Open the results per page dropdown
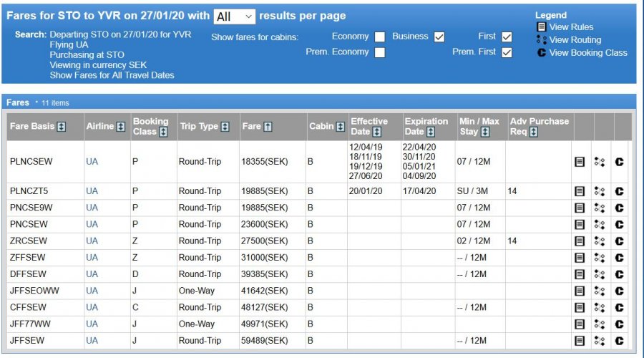This screenshot has height=358, width=644. point(234,16)
